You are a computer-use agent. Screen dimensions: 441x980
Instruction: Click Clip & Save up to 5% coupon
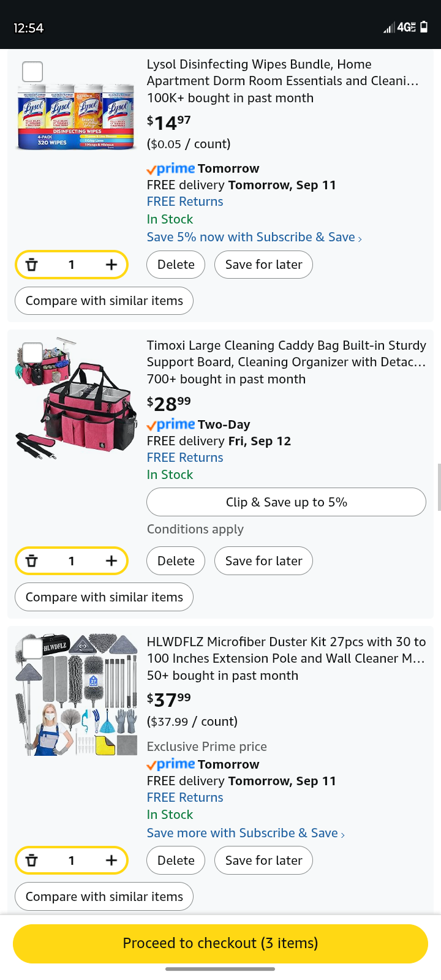pyautogui.click(x=286, y=502)
